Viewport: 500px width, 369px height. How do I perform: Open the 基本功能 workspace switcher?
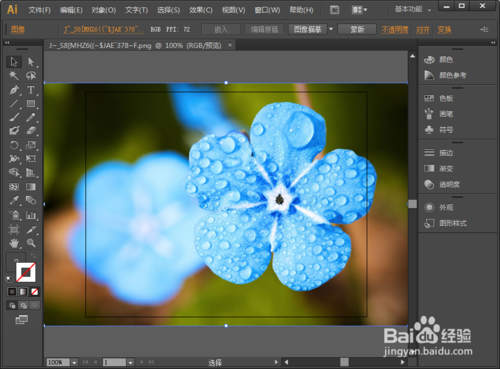(x=413, y=9)
